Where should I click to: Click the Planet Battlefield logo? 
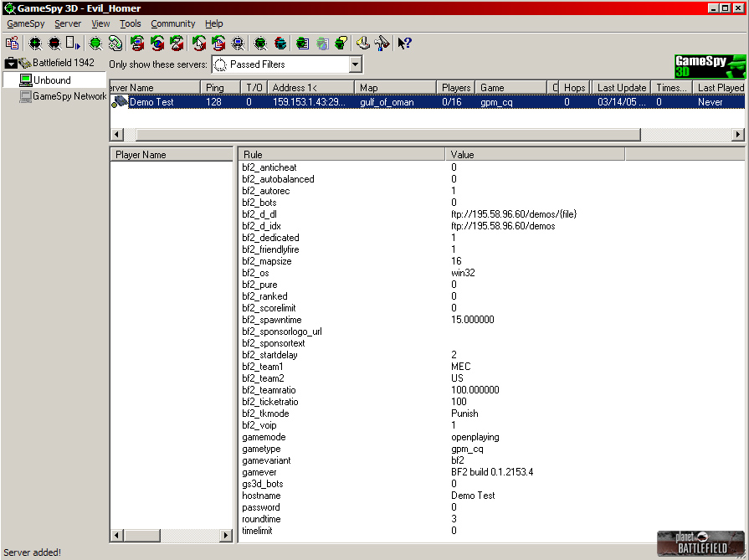pos(700,544)
